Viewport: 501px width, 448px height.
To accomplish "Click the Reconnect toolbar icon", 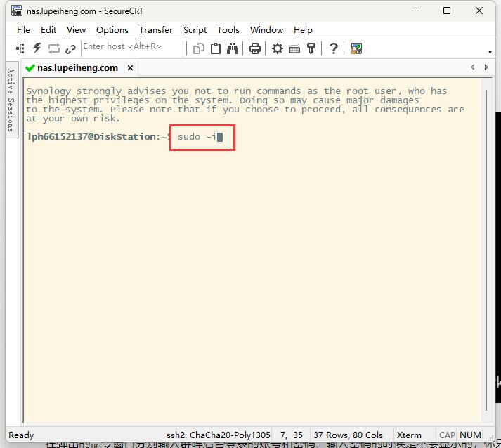I will 53,48.
